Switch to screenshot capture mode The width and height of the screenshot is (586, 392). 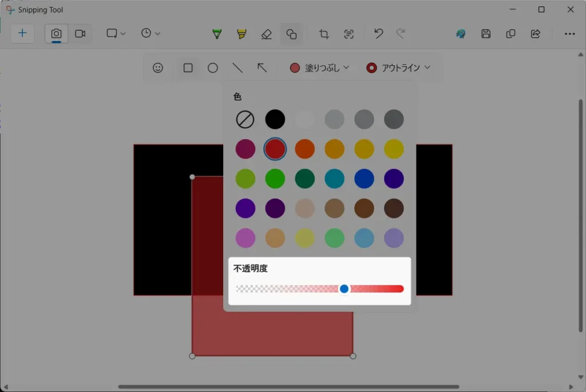coord(56,33)
